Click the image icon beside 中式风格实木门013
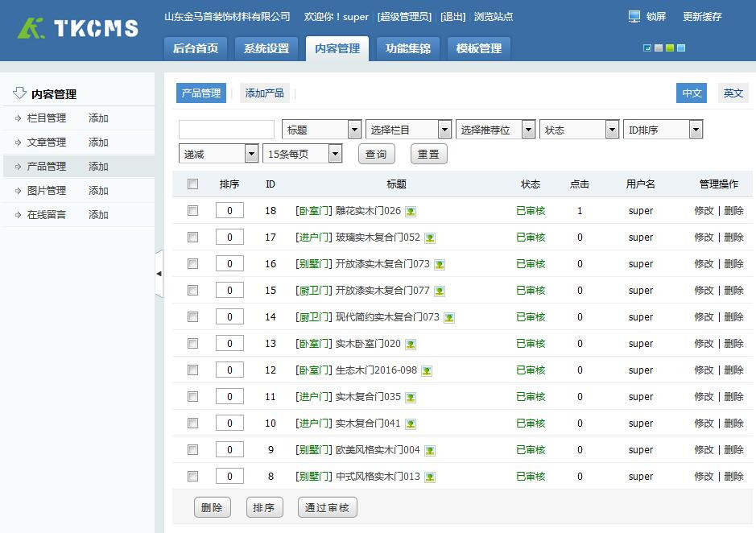The height and width of the screenshot is (533, 756). tap(430, 477)
